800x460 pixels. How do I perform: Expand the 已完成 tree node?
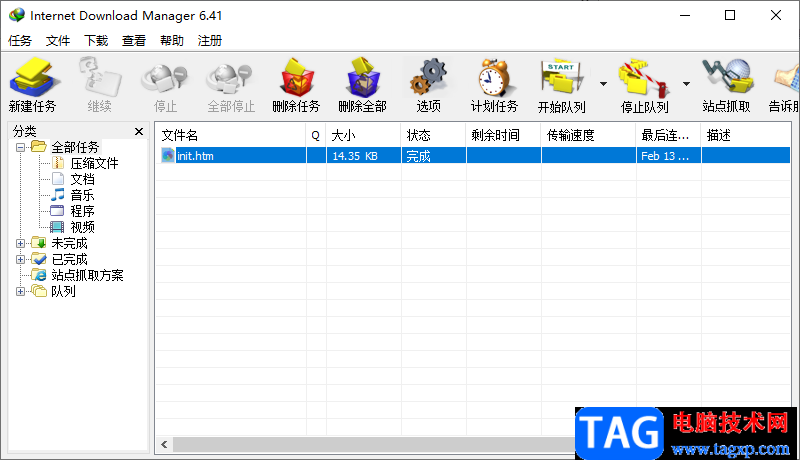[20, 259]
